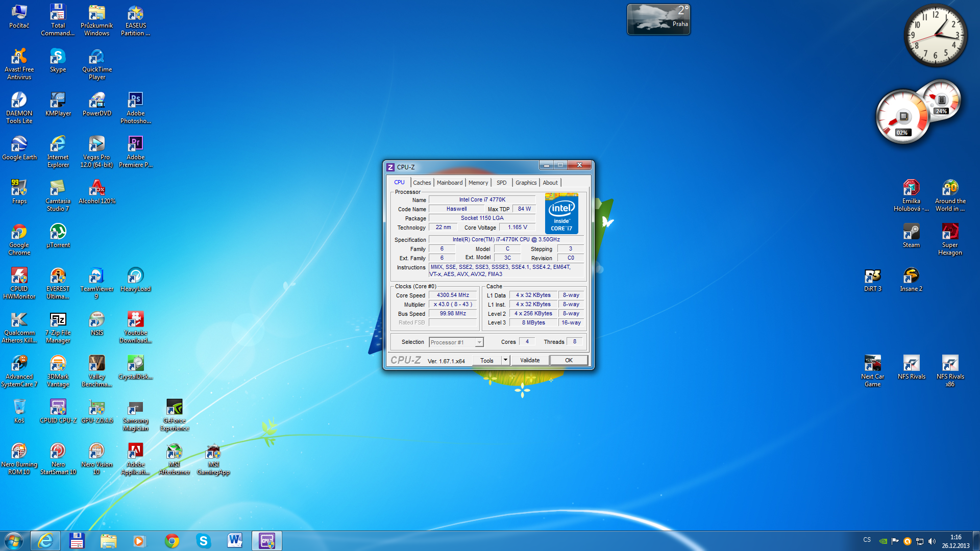This screenshot has height=551, width=980.
Task: Switch to the Mainboard tab
Action: [x=449, y=183]
